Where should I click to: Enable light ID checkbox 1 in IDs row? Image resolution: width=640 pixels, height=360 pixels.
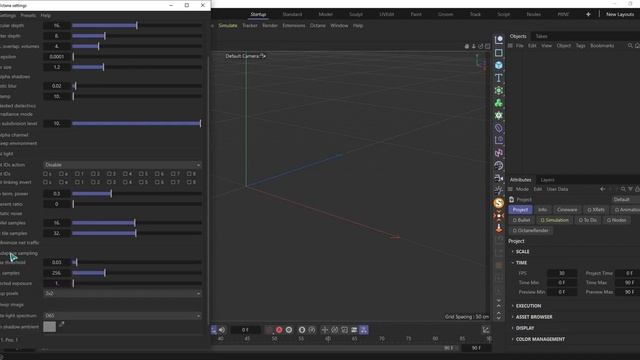coord(77,174)
